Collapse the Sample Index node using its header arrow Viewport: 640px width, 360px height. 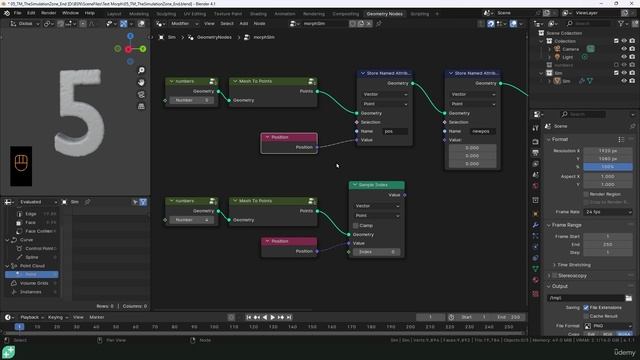click(x=355, y=185)
